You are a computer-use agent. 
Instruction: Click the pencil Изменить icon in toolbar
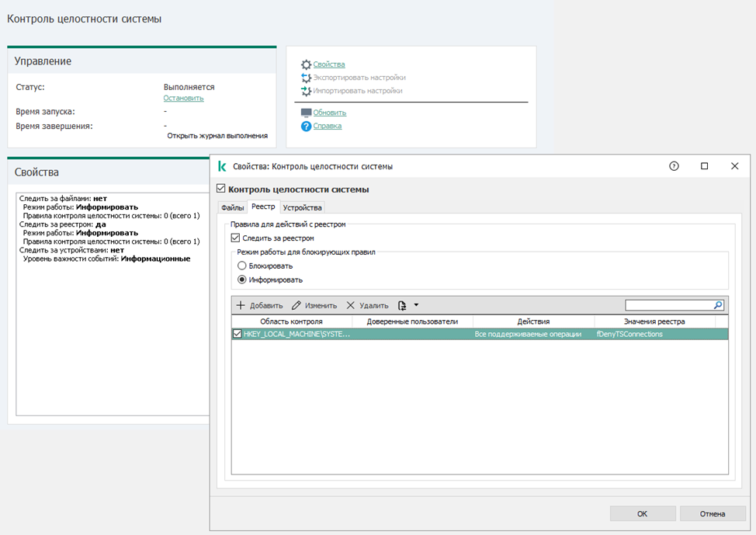pyautogui.click(x=296, y=306)
